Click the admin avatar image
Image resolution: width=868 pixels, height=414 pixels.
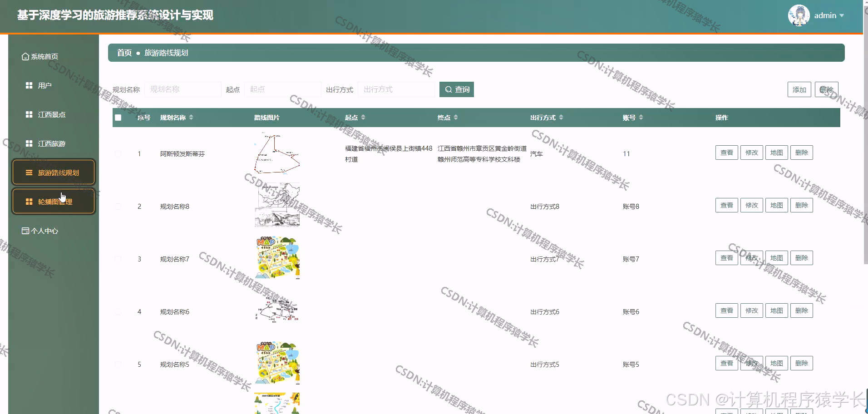(799, 15)
